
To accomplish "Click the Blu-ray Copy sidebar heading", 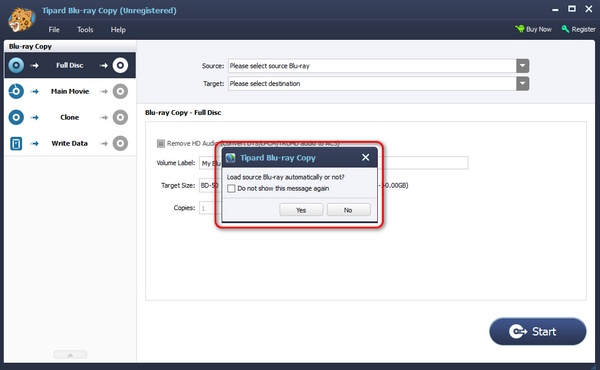I will [30, 46].
